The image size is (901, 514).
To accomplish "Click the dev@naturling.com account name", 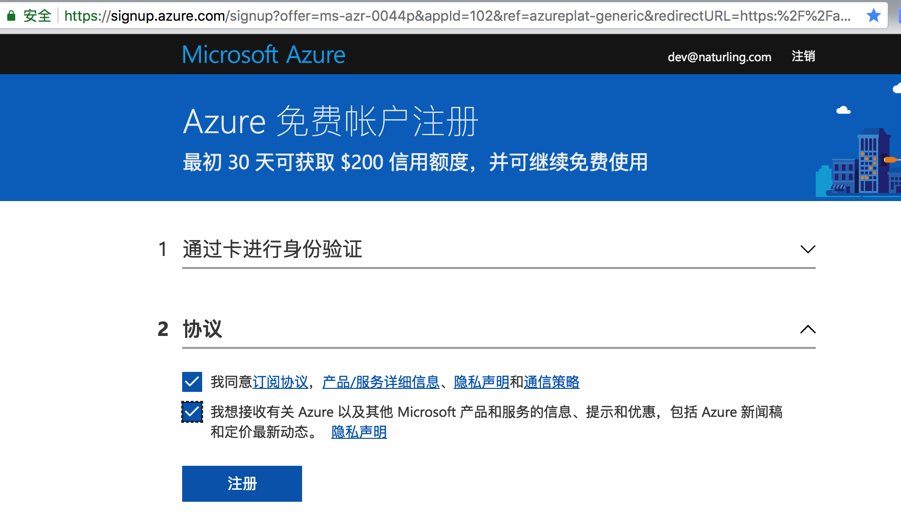I will 719,56.
